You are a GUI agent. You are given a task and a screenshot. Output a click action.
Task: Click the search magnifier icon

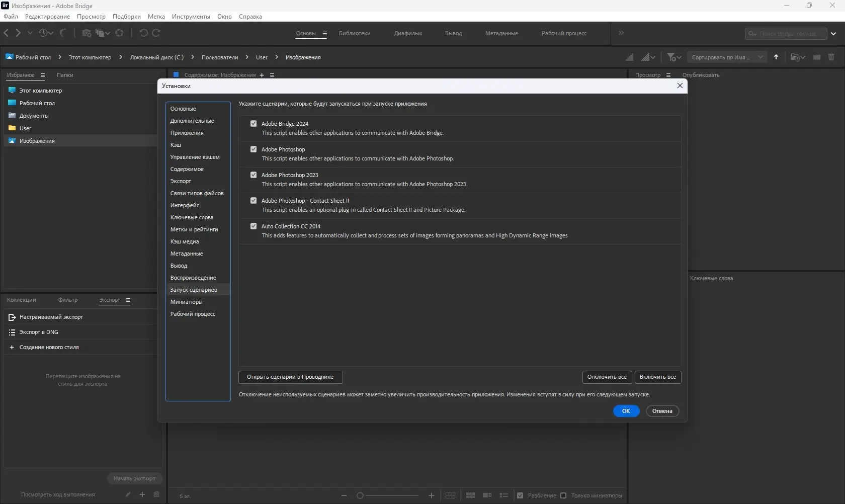(x=752, y=34)
